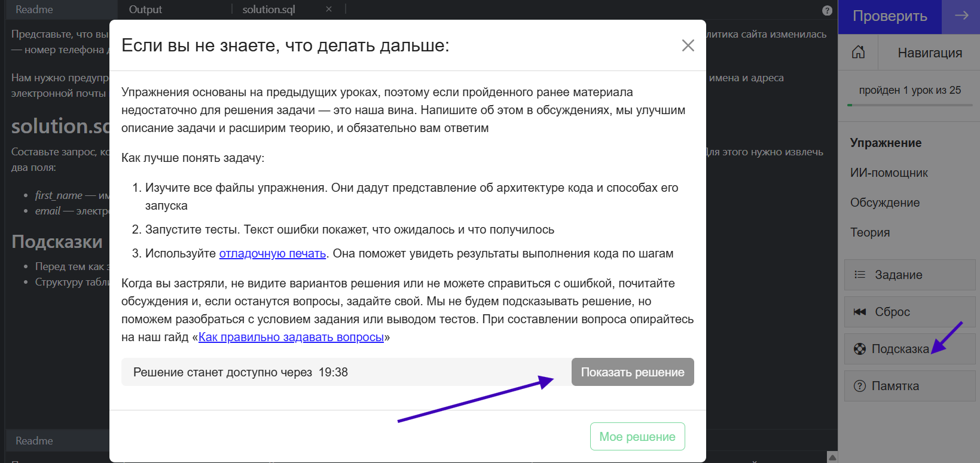Viewport: 980px width, 463px height.
Task: Open the ИИ-помощник section
Action: pyautogui.click(x=889, y=173)
